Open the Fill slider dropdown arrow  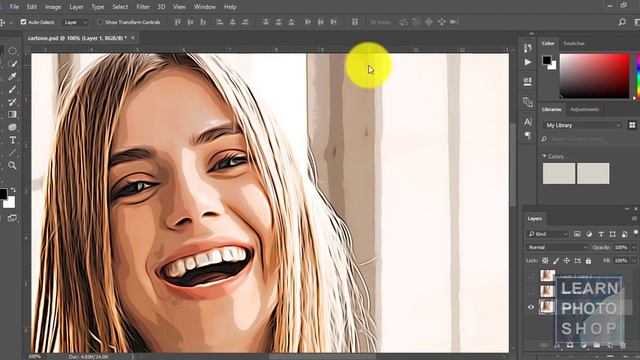(x=634, y=260)
